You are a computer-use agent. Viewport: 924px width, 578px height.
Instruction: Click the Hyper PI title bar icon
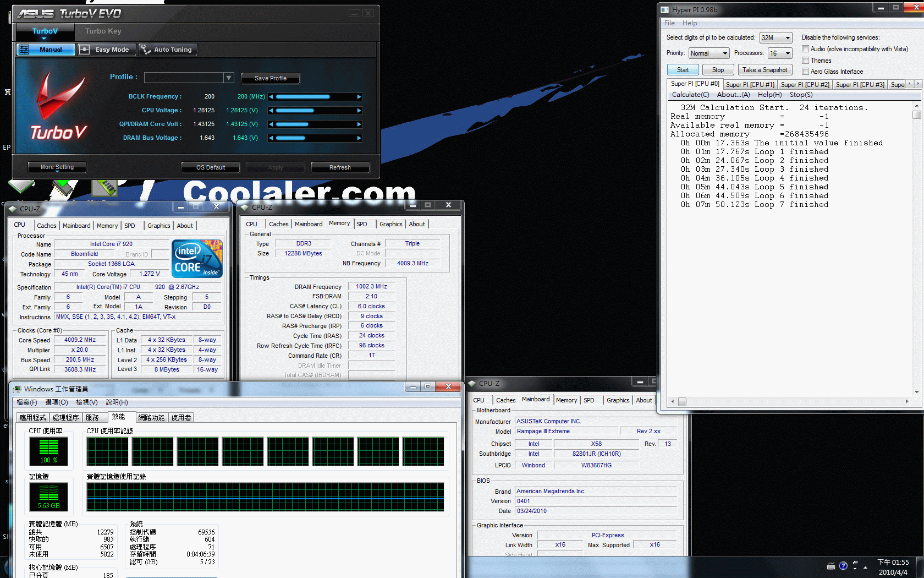[665, 9]
